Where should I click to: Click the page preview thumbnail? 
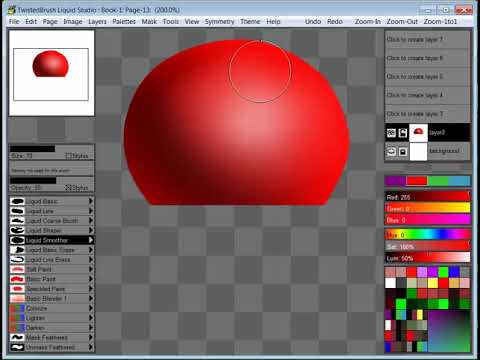coord(52,73)
